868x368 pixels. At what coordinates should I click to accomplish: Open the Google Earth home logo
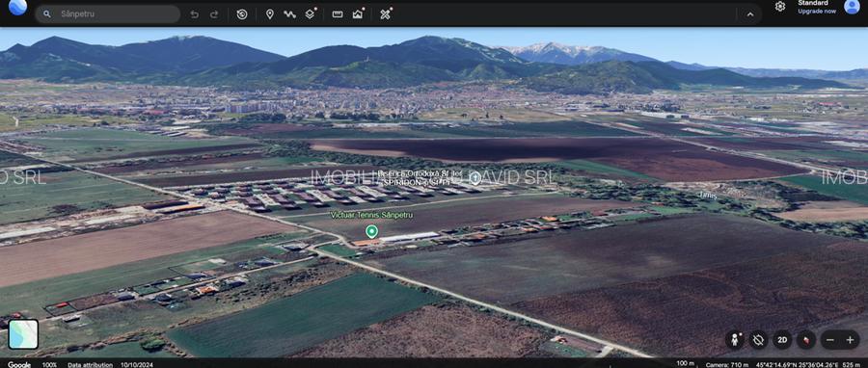pyautogui.click(x=17, y=7)
